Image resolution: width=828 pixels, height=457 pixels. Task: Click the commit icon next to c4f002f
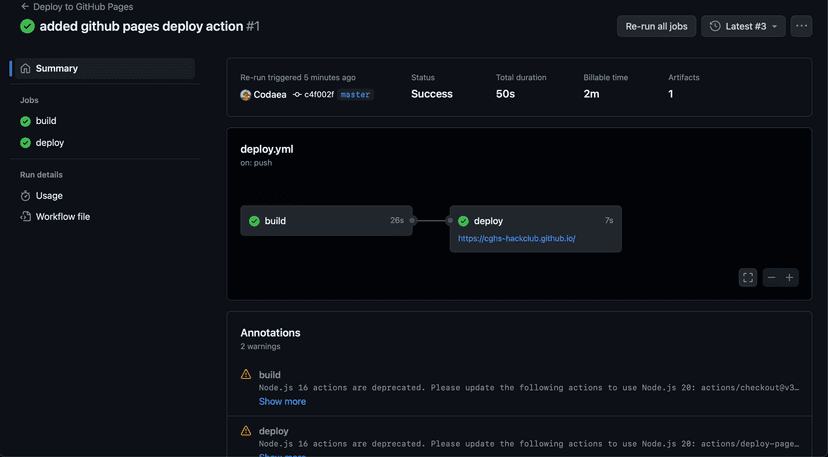[x=297, y=94]
